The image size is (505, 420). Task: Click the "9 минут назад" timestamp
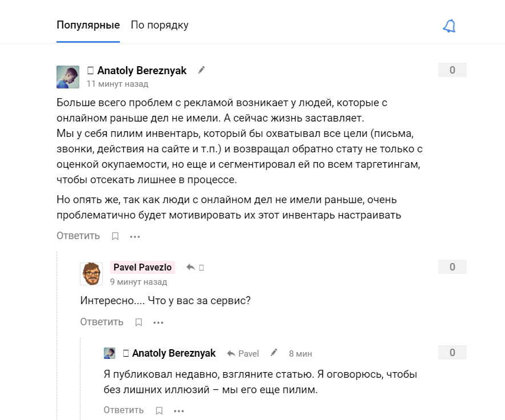[x=139, y=281]
